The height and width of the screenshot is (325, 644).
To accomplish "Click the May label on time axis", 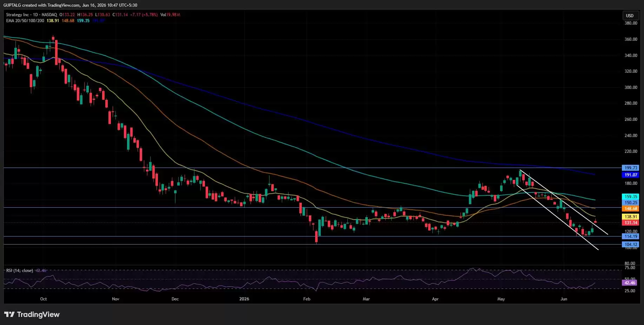I will click(x=501, y=299).
